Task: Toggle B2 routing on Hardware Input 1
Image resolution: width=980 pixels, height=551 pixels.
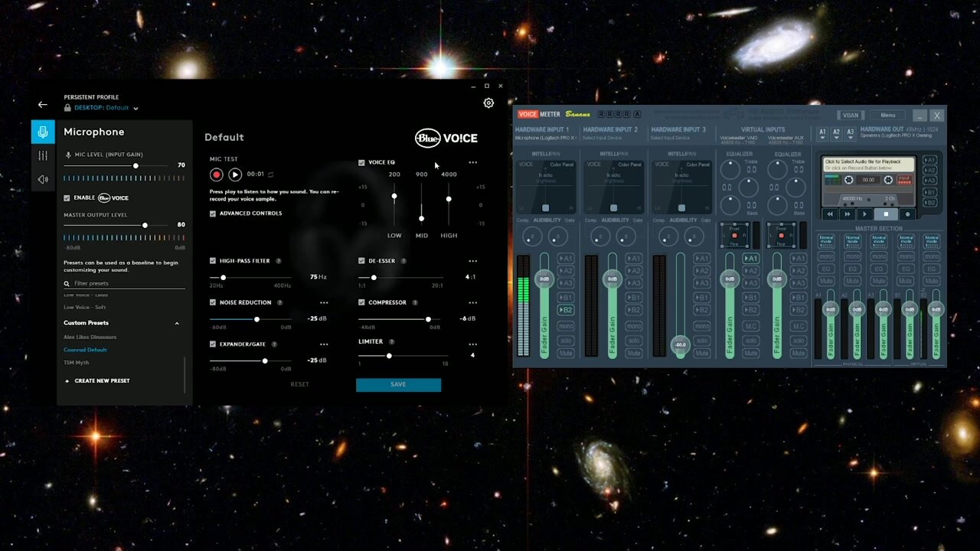Action: tap(567, 310)
